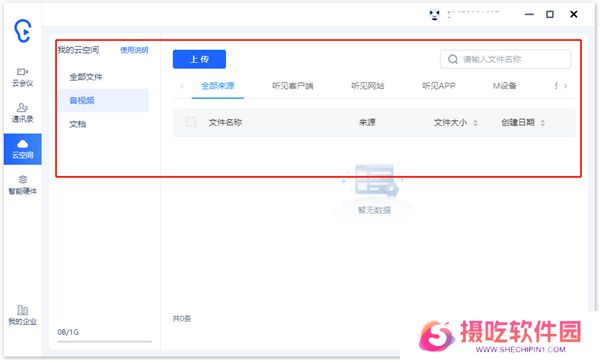
Task: Move source tabs back with left chevron
Action: (x=182, y=86)
